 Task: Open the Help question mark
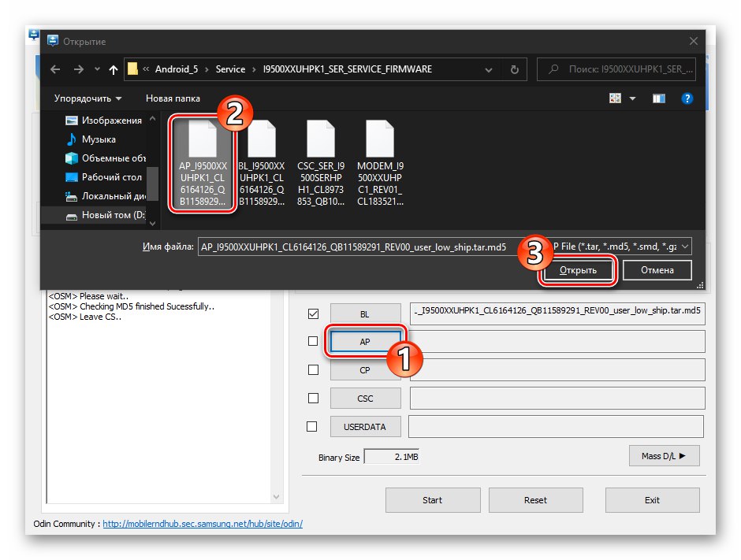point(687,98)
